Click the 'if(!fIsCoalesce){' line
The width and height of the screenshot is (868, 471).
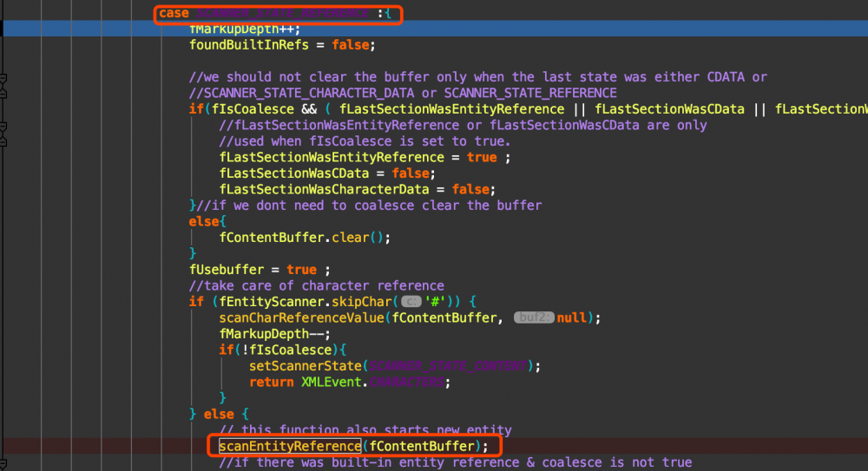coord(282,350)
